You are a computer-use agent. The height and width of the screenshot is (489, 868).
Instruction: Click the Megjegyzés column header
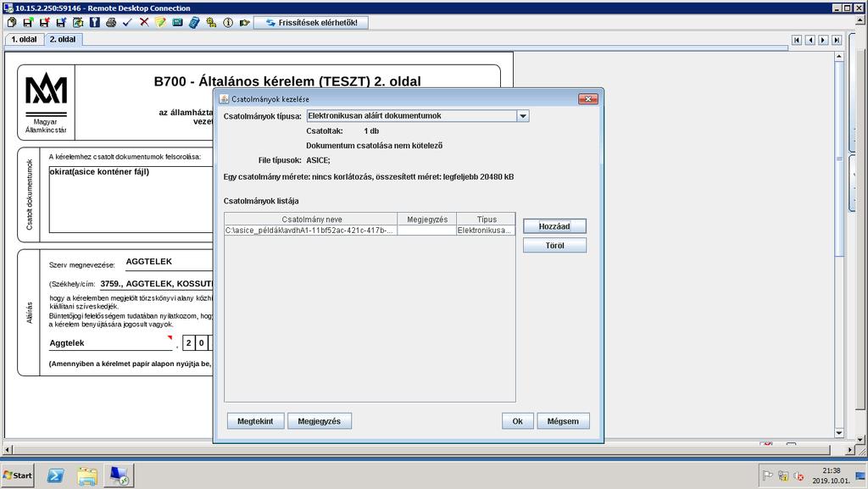(x=427, y=219)
